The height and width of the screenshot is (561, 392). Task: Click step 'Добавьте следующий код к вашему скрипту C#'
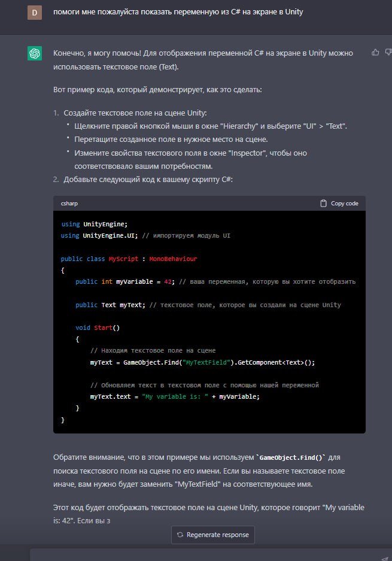coord(148,179)
